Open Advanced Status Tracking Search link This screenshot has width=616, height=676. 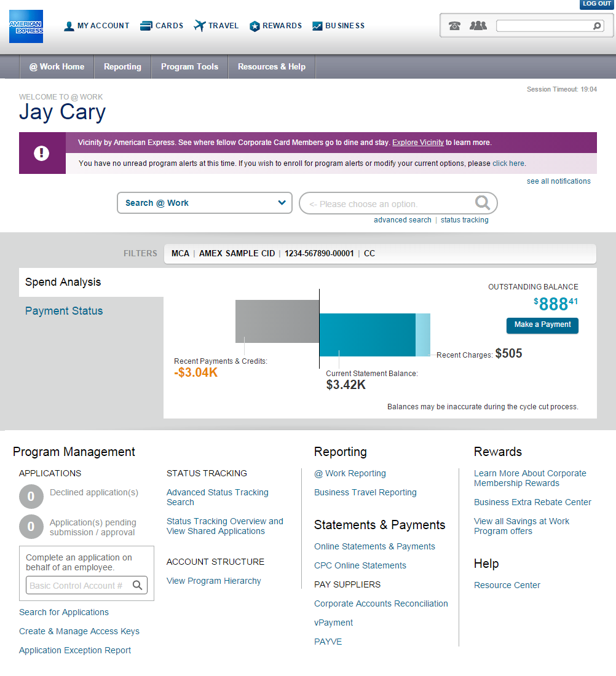coord(218,497)
